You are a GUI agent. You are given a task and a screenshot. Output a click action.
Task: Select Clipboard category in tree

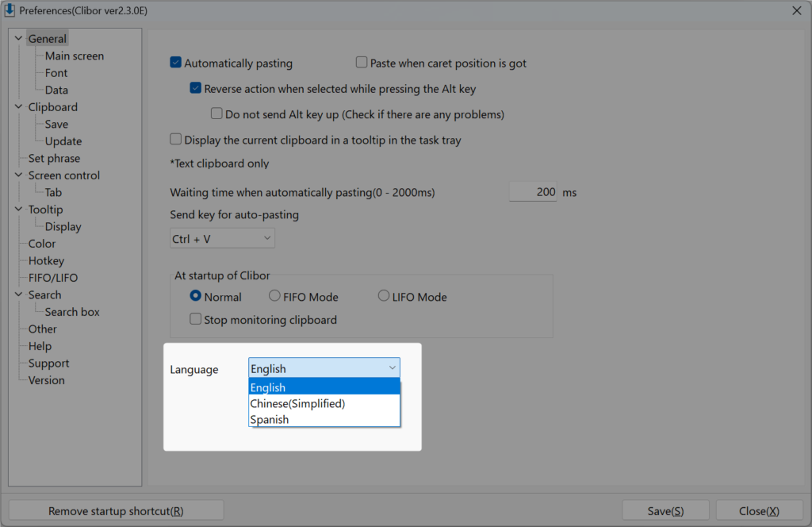(x=53, y=106)
